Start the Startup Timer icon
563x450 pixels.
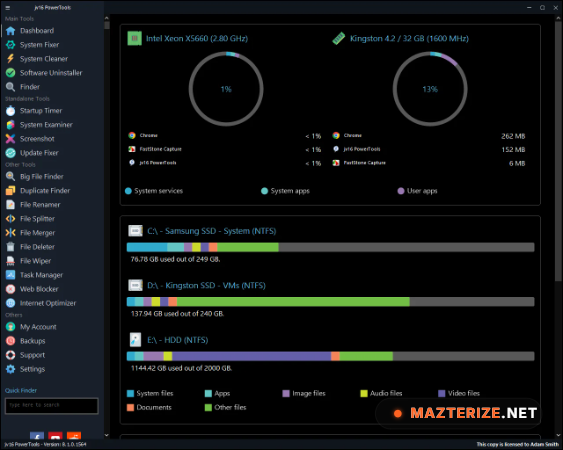coord(10,111)
